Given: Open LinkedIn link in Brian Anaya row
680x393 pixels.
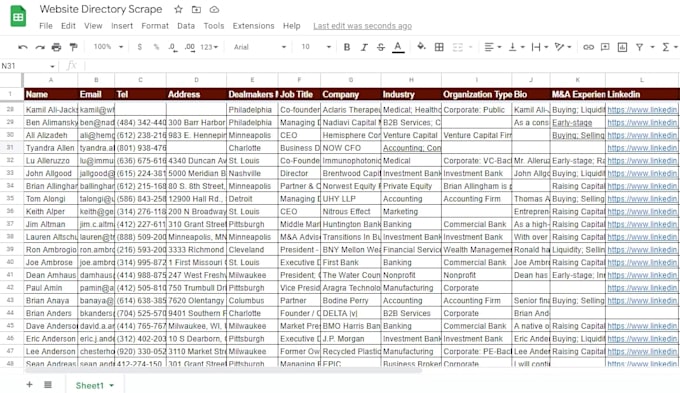Looking at the screenshot, I should coord(642,301).
